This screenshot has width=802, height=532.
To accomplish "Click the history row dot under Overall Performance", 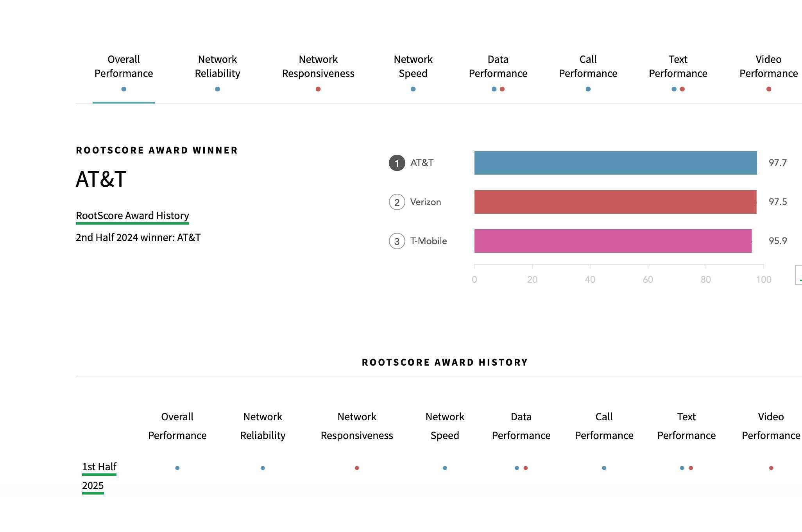I will coord(177,468).
